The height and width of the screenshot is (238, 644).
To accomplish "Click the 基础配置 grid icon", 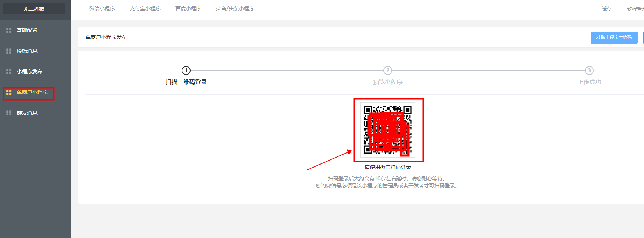I will click(x=9, y=30).
